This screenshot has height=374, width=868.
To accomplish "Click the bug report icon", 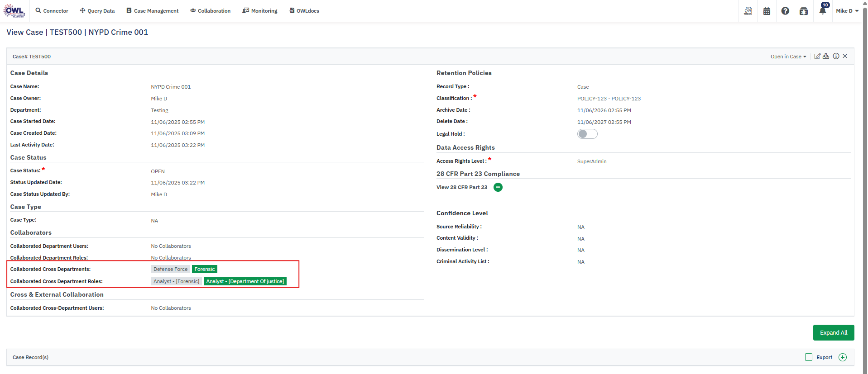I will pos(804,11).
